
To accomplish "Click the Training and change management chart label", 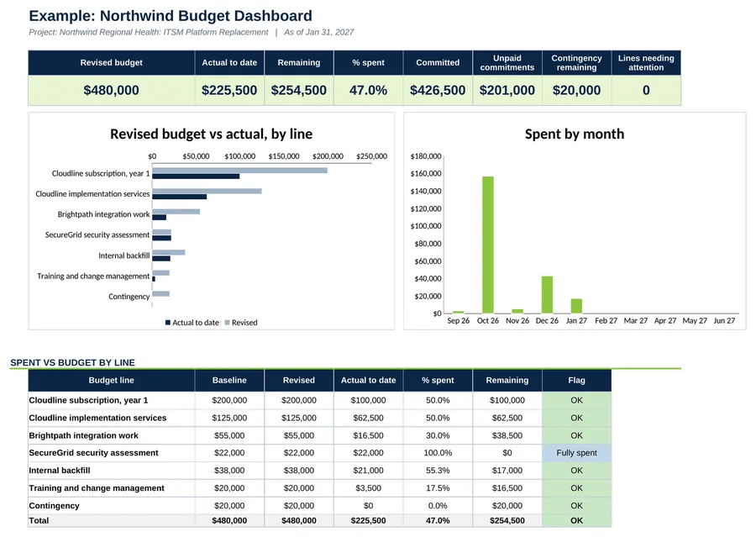I will click(93, 276).
